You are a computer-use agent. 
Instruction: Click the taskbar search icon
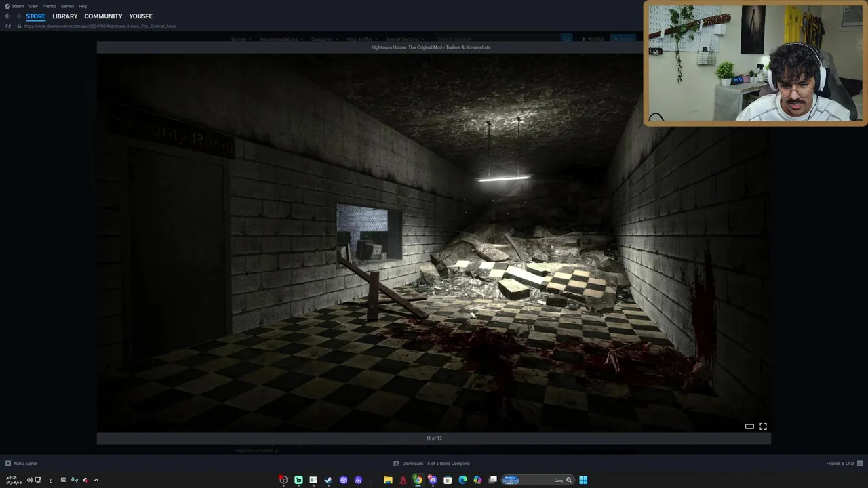568,480
